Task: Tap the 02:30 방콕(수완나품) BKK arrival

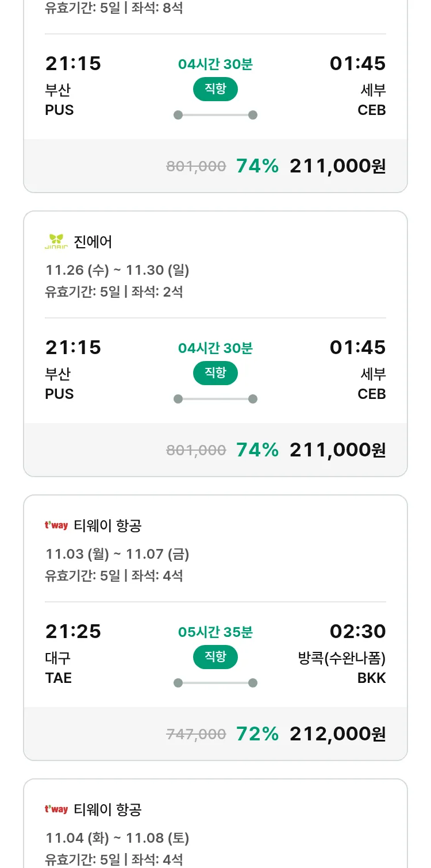Action: tap(343, 654)
